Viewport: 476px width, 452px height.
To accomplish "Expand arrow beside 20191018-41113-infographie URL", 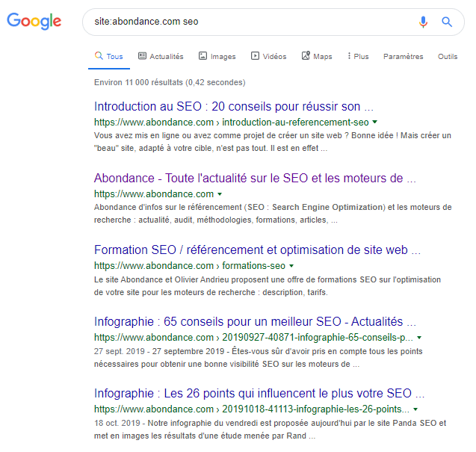I will tap(415, 409).
